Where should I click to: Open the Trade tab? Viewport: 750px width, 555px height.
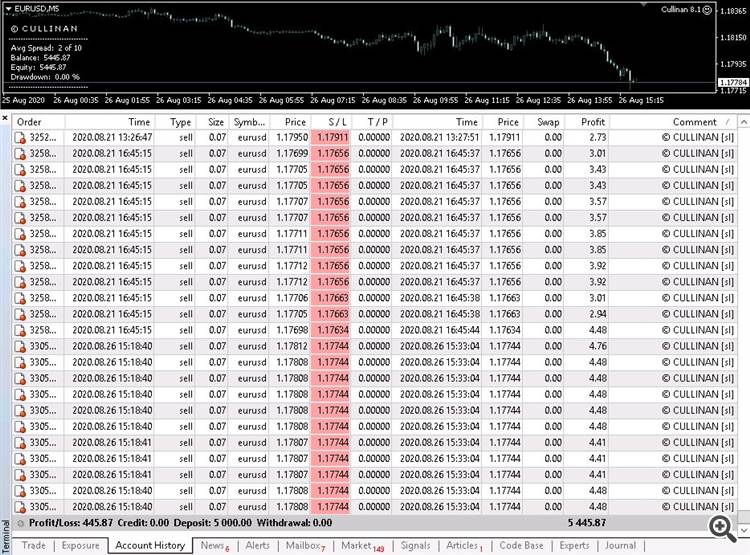click(33, 545)
